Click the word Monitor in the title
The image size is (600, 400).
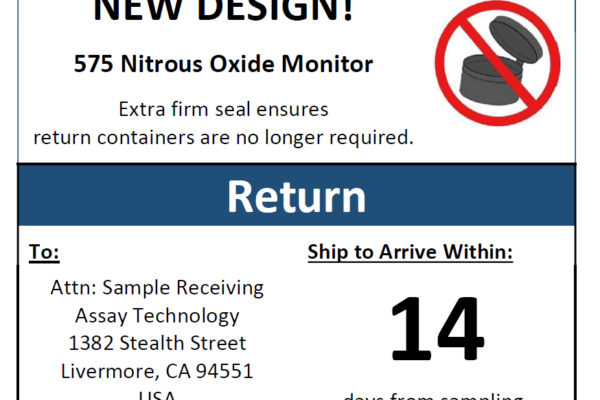click(327, 64)
